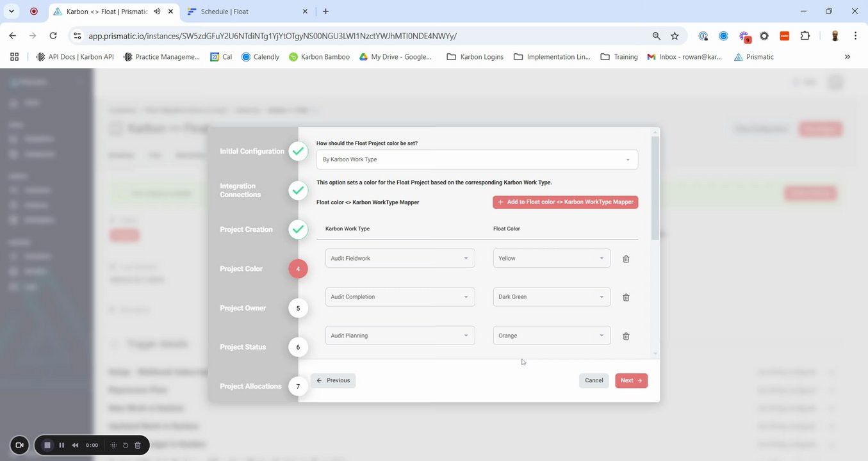868x461 pixels.
Task: Click the camera icon in recorder bar
Action: (19, 445)
